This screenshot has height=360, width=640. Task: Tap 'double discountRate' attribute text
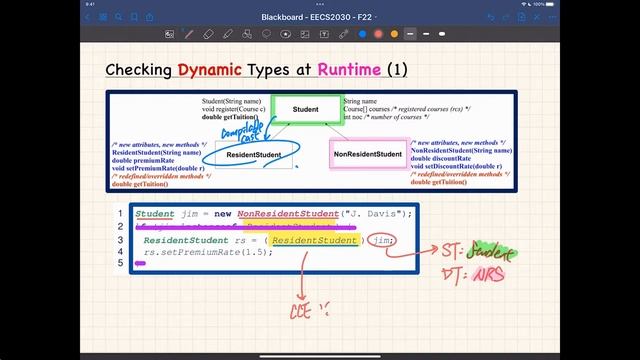[x=441, y=158]
